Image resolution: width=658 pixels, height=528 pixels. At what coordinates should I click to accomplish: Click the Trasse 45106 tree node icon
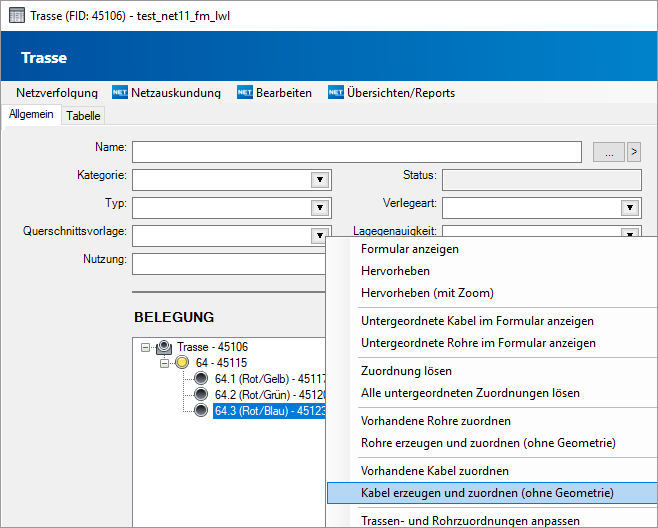tap(164, 347)
